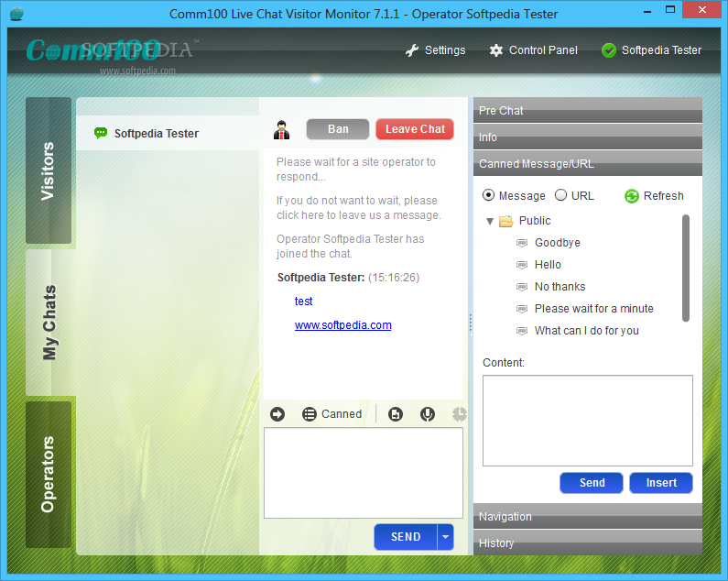Close the Comm100 window
Image resolution: width=728 pixels, height=581 pixels.
pyautogui.click(x=702, y=10)
